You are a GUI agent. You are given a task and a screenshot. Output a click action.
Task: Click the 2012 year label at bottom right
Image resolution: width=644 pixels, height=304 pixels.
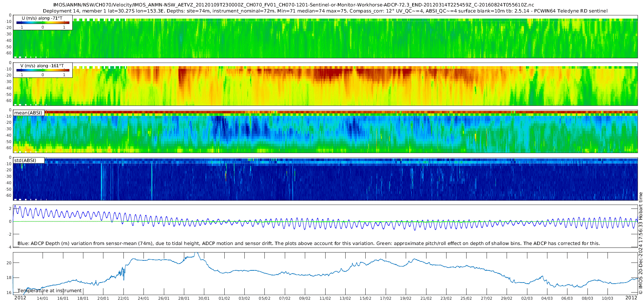tap(631, 298)
